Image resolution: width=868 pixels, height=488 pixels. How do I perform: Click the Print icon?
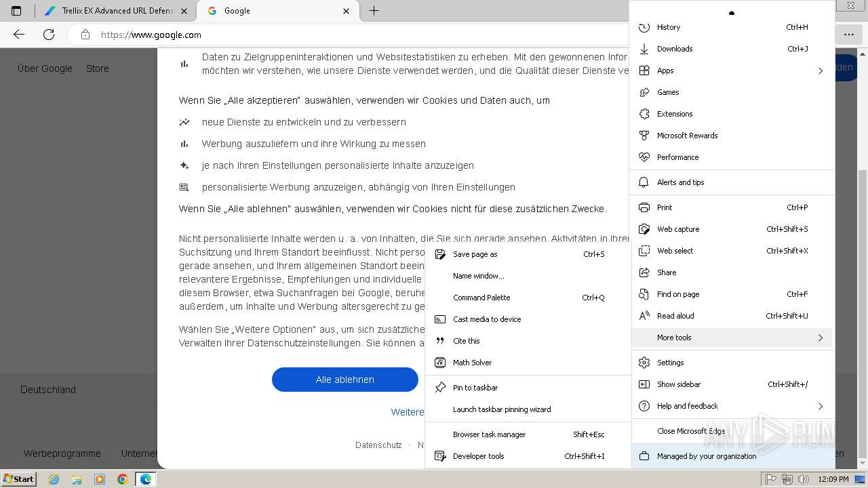[x=644, y=207]
